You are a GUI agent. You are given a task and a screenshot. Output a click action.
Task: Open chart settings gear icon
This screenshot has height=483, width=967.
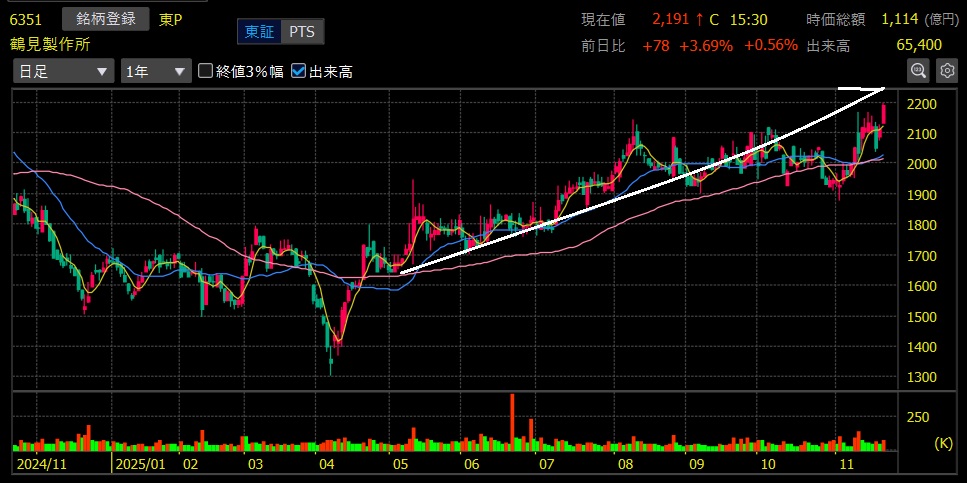(946, 70)
